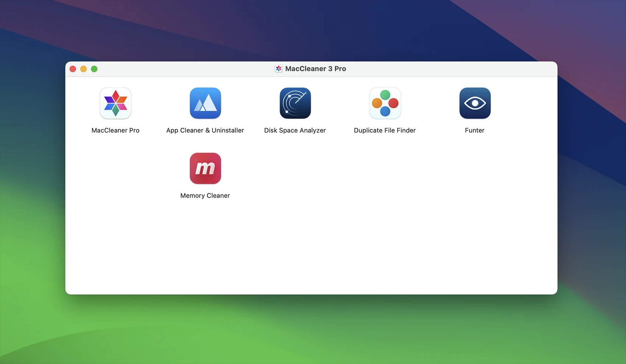This screenshot has height=364, width=626.
Task: Select the Duplicate File Finder dots icon
Action: [x=385, y=103]
